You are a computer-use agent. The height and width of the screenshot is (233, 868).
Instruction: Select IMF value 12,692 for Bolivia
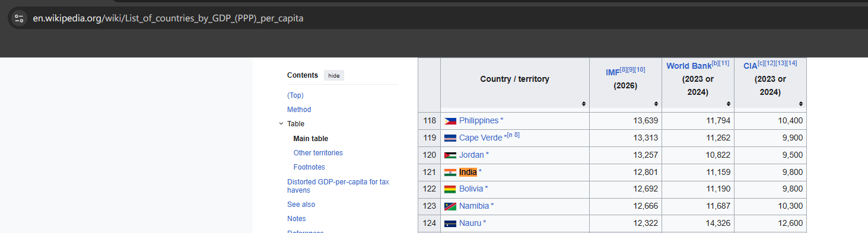[x=646, y=189]
